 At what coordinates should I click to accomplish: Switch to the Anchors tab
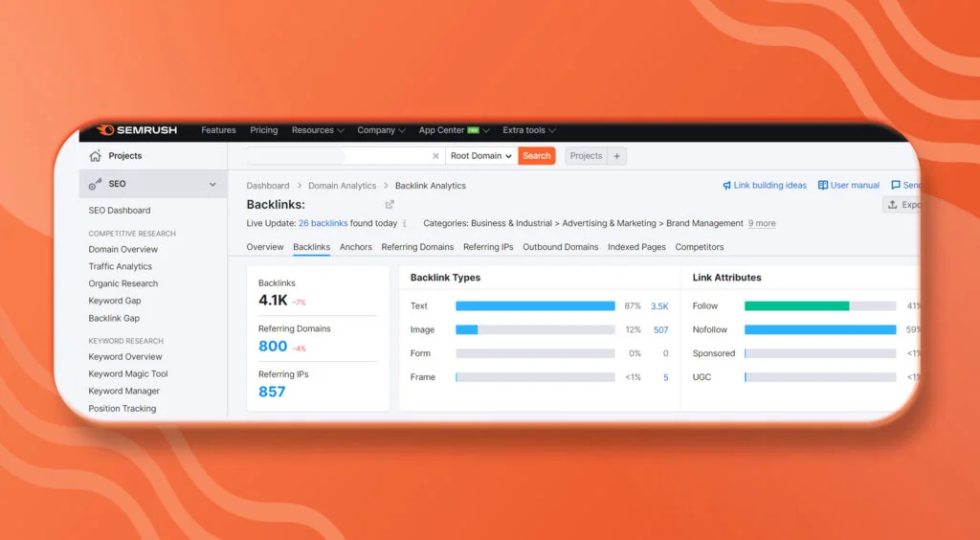point(356,247)
